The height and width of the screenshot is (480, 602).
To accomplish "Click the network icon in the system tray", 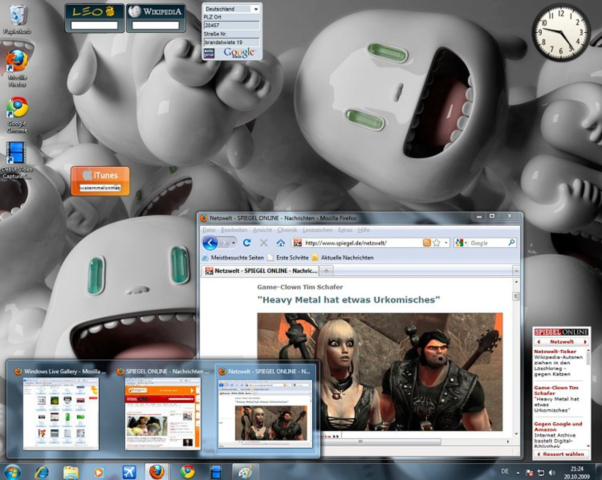I will point(541,472).
